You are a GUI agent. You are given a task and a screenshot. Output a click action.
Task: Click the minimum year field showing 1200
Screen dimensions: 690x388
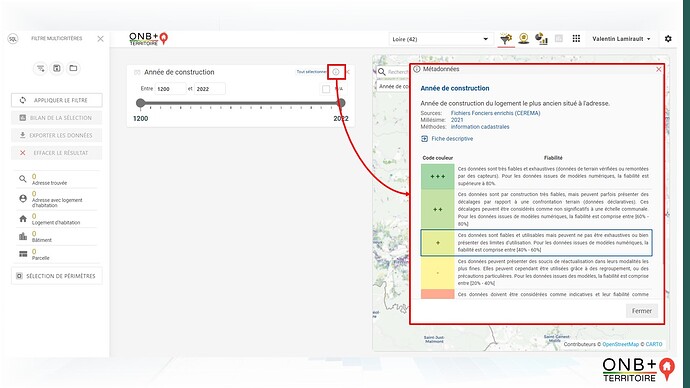[x=170, y=88]
